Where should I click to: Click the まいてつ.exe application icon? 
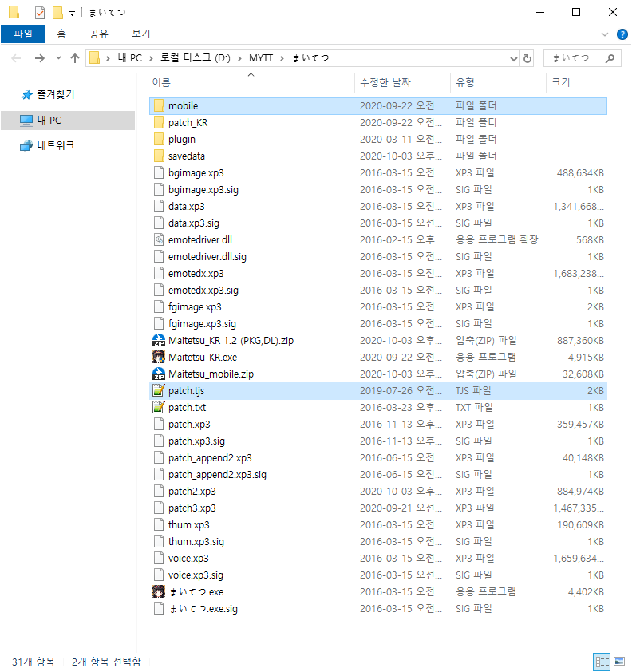(x=159, y=592)
